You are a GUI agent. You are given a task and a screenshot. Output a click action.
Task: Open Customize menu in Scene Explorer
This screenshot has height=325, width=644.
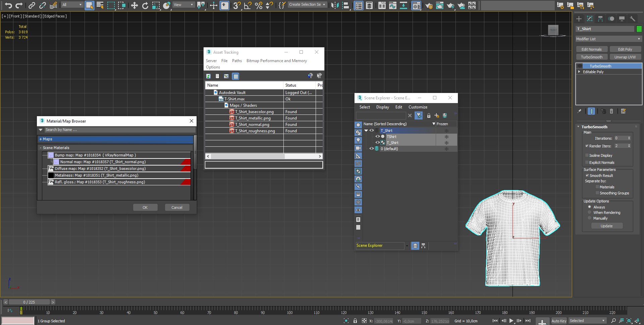(x=418, y=107)
